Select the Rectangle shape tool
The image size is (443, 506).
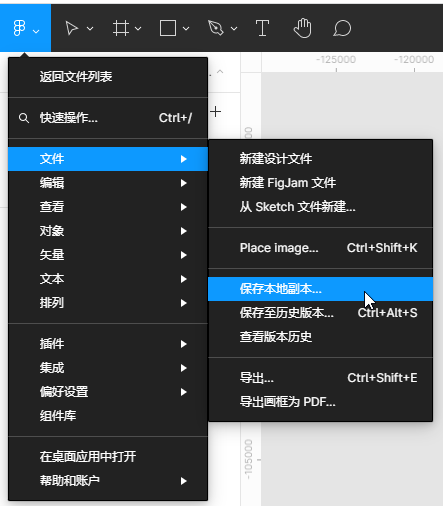[x=168, y=28]
